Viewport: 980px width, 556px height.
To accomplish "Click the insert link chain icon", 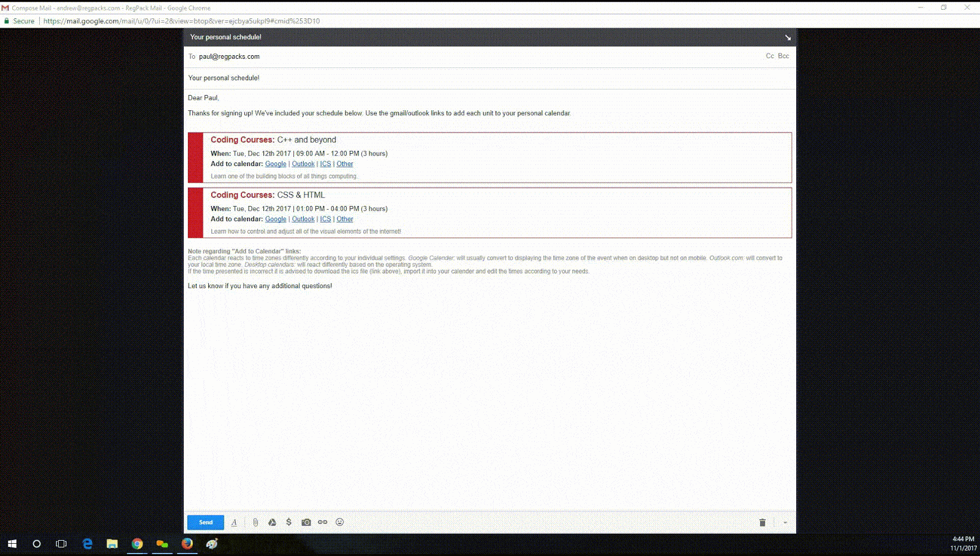I will click(x=323, y=522).
